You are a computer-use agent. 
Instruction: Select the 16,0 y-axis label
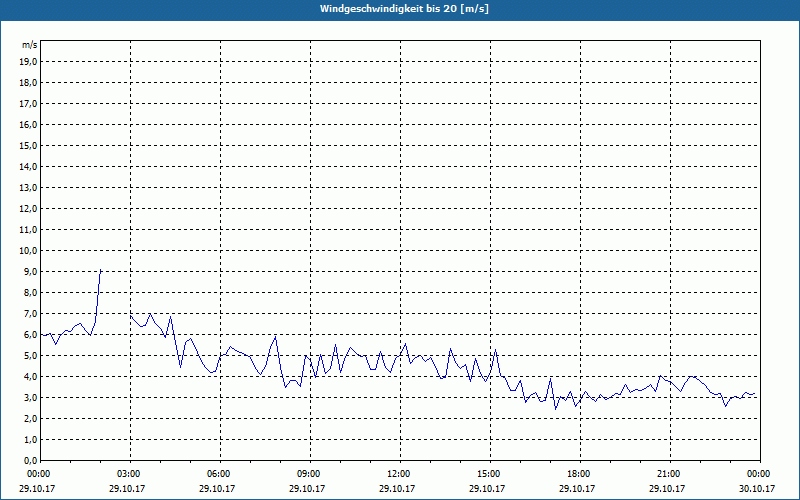pyautogui.click(x=29, y=124)
